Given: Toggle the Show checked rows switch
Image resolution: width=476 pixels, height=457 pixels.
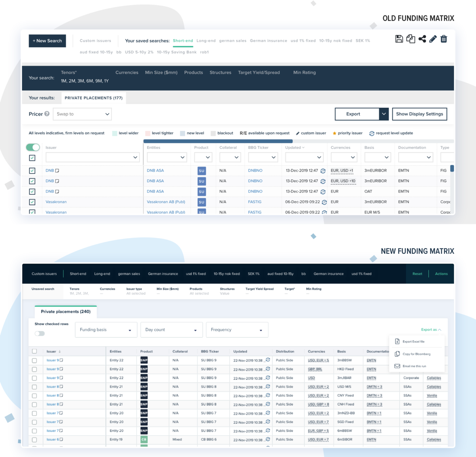Looking at the screenshot, I should 40,333.
